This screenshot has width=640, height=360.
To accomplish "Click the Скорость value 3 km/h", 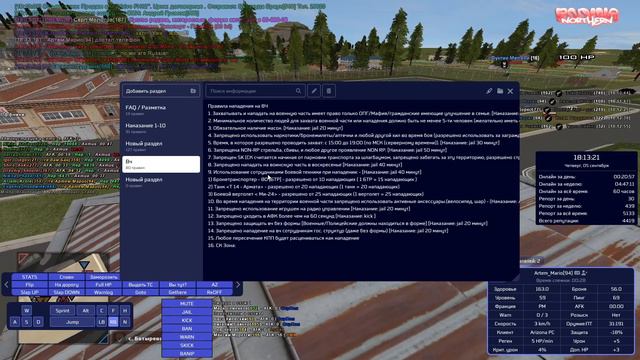I will [542, 324].
